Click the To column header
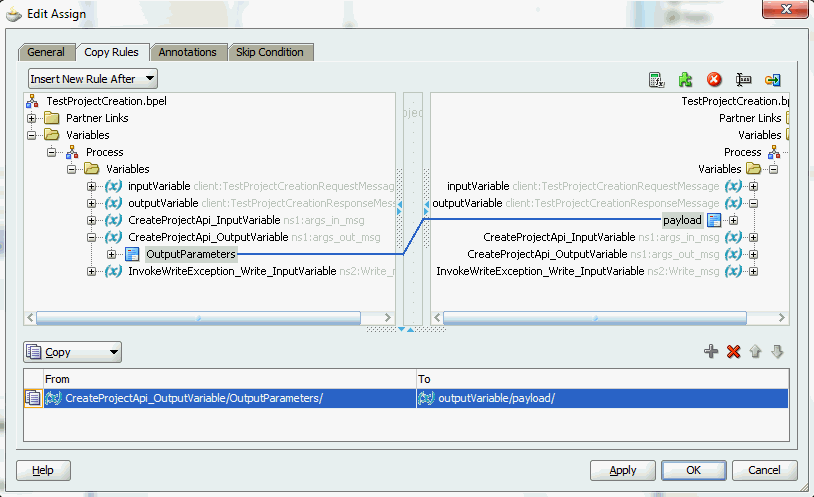 coord(602,379)
